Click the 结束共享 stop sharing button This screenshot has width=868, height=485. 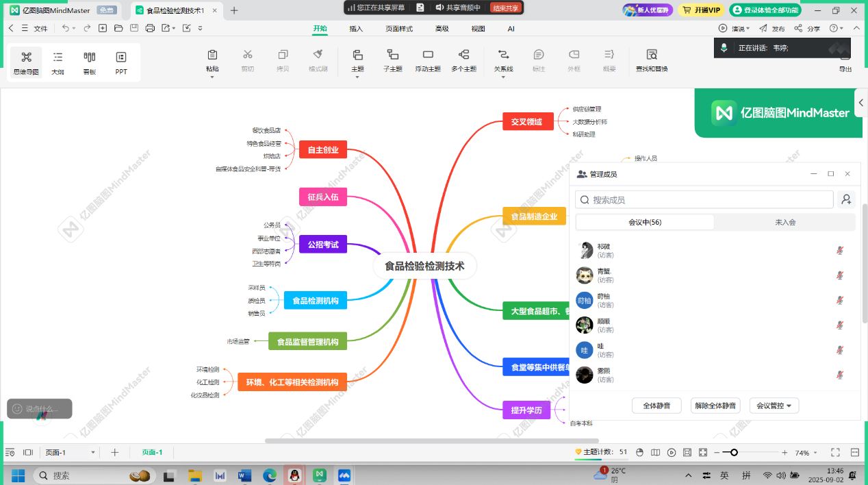[506, 8]
